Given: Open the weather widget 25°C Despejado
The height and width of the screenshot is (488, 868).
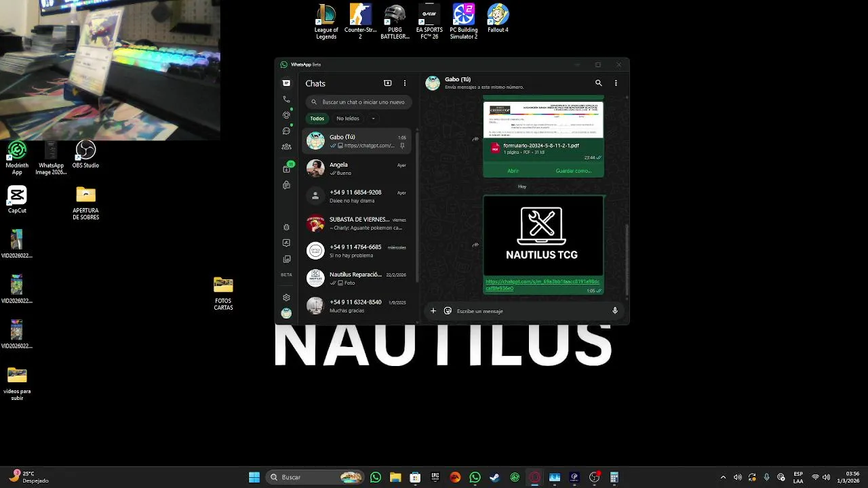Looking at the screenshot, I should 28,477.
